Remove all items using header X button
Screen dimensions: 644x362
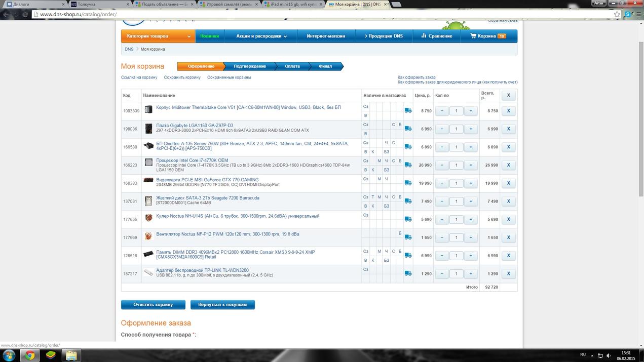[509, 95]
